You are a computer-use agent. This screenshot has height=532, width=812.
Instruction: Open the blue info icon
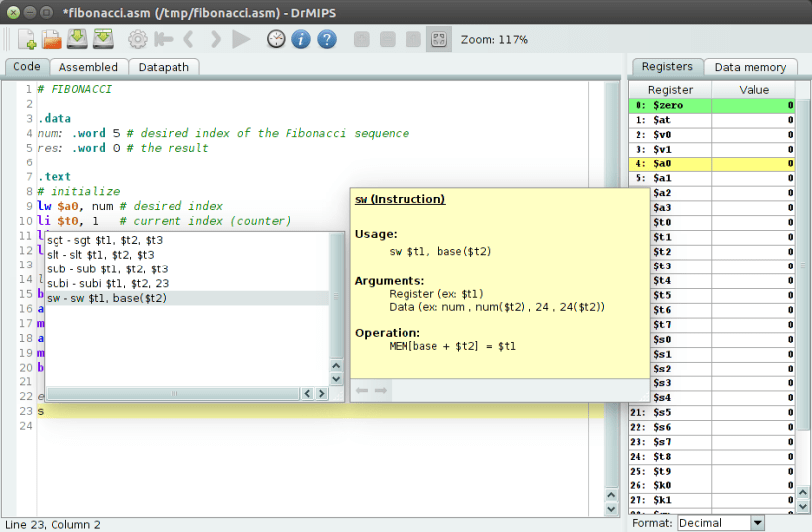[x=301, y=40]
